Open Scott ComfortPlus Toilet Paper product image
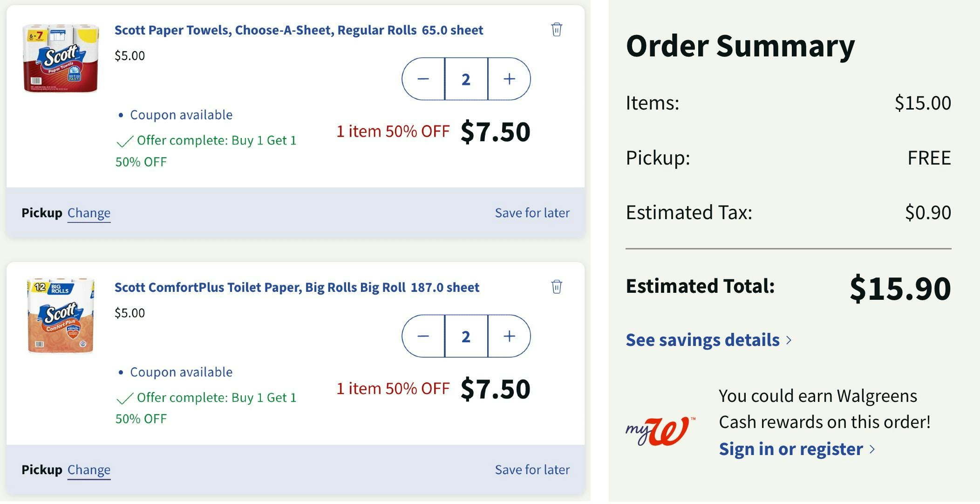 coord(61,316)
